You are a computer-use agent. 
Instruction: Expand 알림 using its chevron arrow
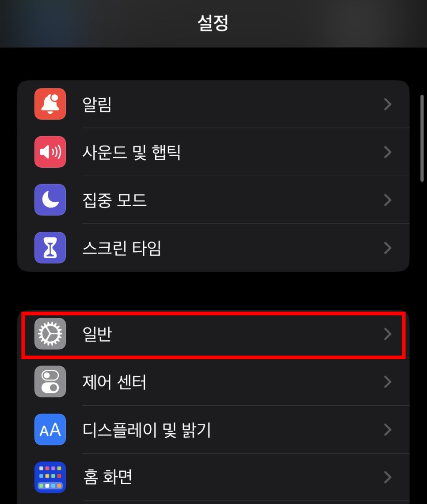click(x=388, y=104)
